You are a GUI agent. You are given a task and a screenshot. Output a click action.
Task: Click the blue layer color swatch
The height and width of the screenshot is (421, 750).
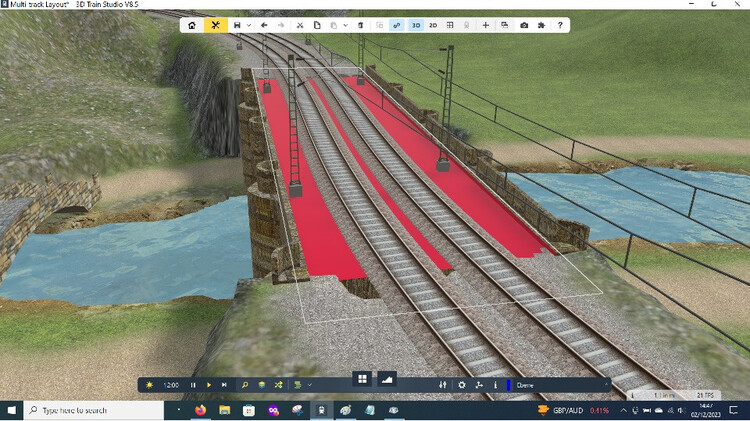click(x=508, y=385)
